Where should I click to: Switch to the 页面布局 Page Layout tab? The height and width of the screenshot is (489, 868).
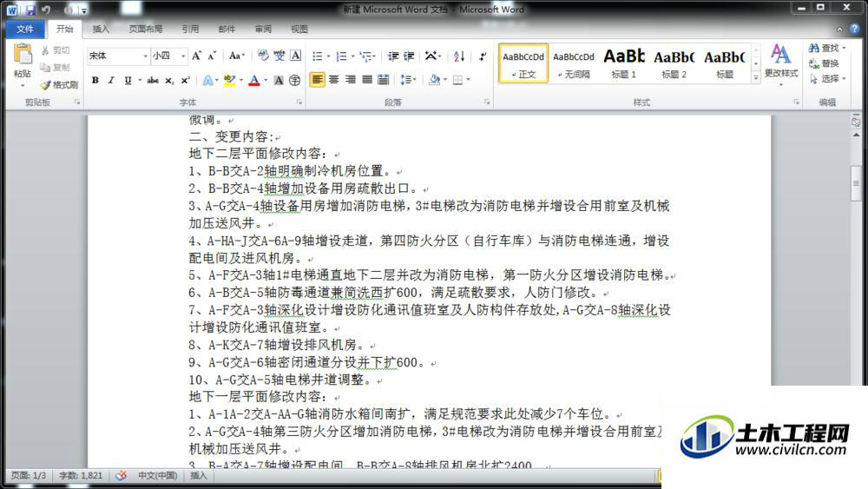click(x=146, y=29)
